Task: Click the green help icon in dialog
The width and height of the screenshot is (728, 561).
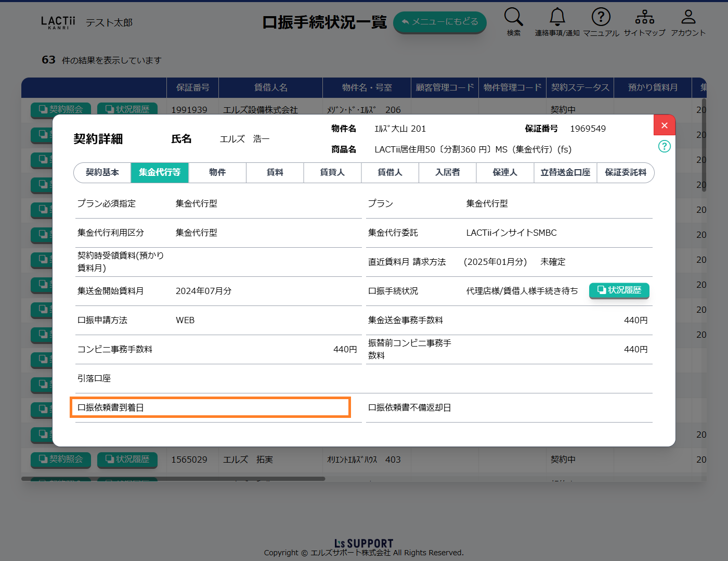Action: [x=664, y=146]
